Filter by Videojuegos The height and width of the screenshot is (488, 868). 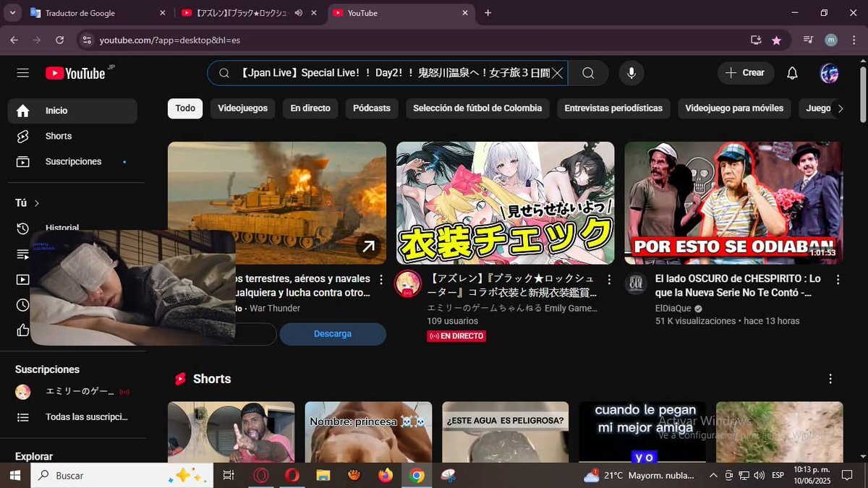(x=243, y=108)
